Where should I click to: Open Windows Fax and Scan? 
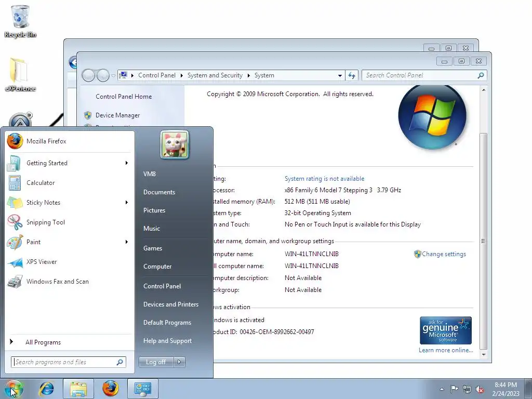(x=70, y=281)
